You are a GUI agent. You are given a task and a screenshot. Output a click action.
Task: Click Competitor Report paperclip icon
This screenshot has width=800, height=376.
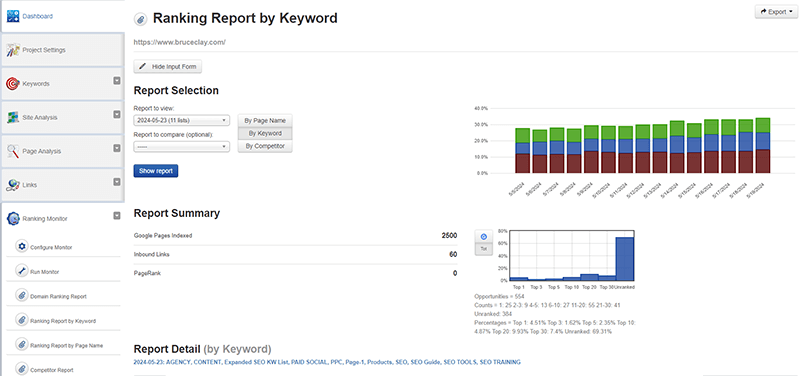click(x=21, y=370)
